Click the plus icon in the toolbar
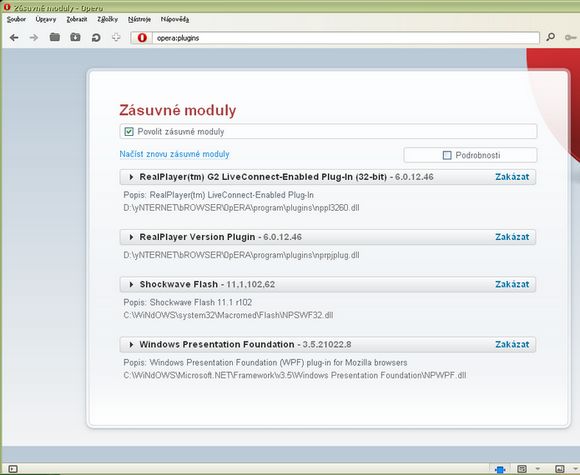580x475 pixels. point(116,37)
